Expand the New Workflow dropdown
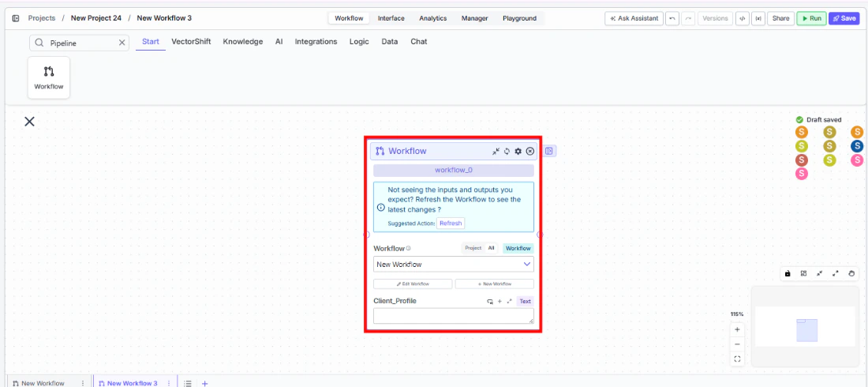The image size is (868, 387). [454, 265]
